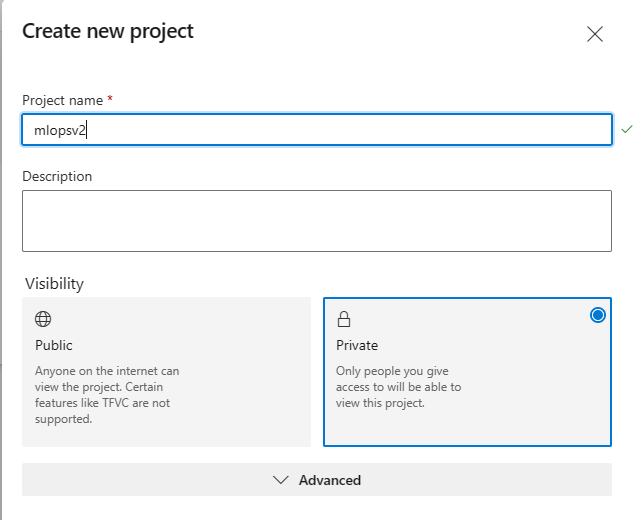Click the Public option title text
Image resolution: width=634 pixels, height=520 pixels.
[x=54, y=345]
